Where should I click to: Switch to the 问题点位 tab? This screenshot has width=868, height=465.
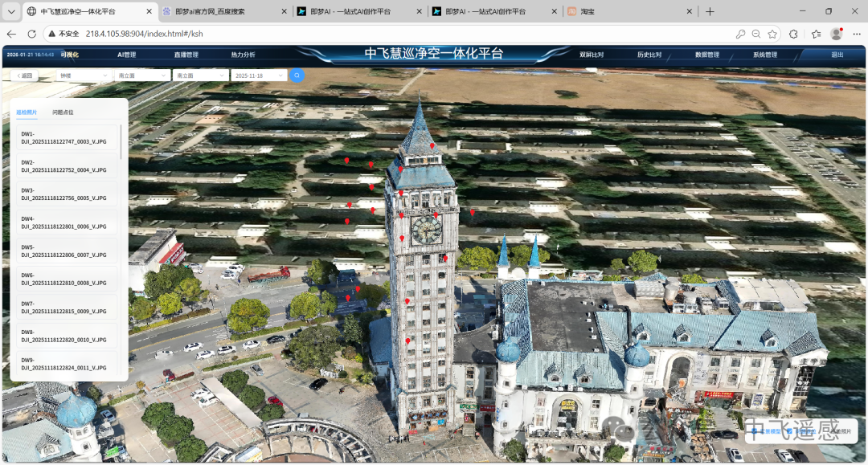tap(63, 112)
